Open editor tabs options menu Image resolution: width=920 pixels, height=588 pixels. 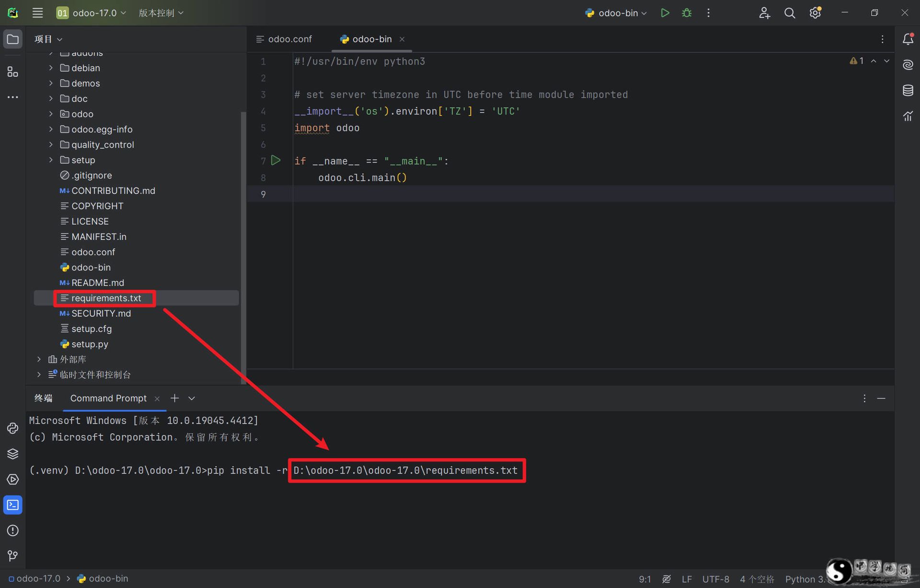click(x=882, y=39)
